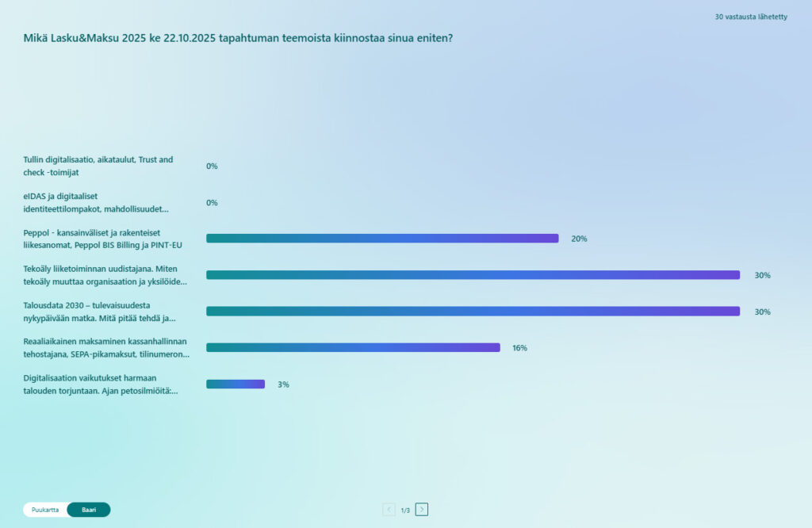Click the Tekoäly liiketoiminnan 30% bar
812x528 pixels.
pos(473,275)
